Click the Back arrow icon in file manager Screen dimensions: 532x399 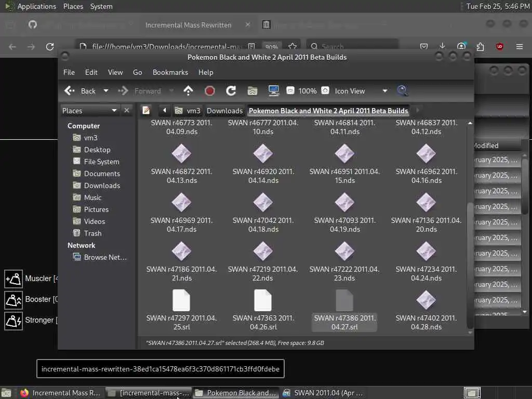point(70,90)
